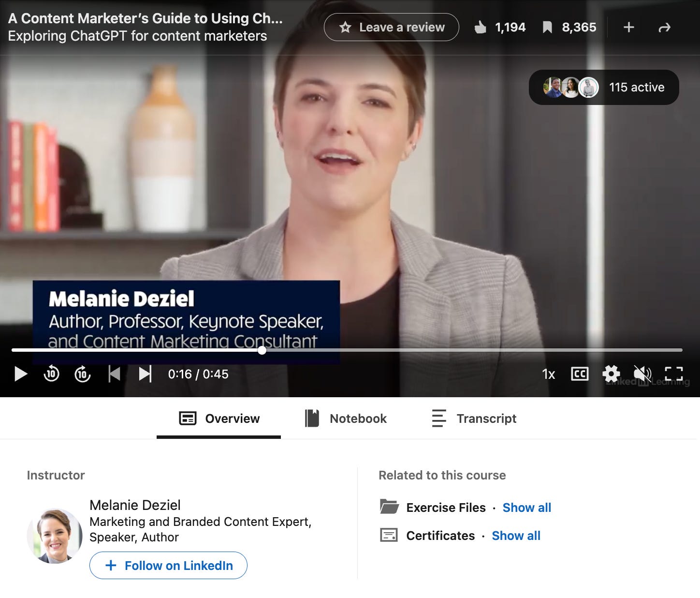Screen dimensions: 700x598
Task: Show all Certificates
Action: pyautogui.click(x=516, y=536)
